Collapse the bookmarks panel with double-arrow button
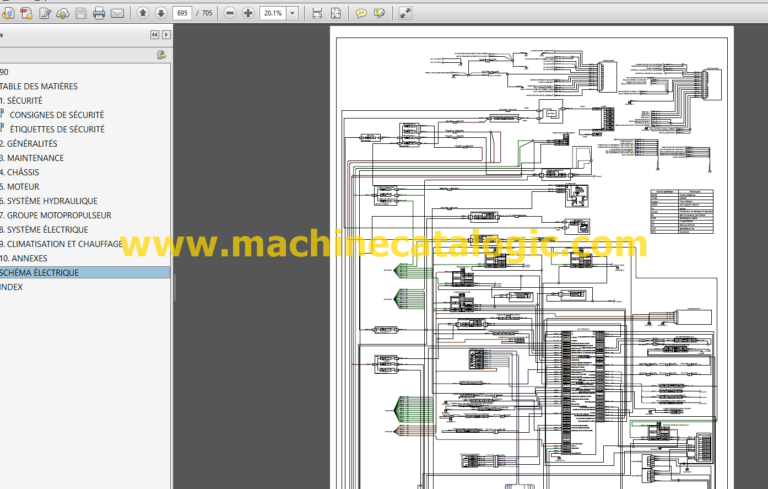768x489 pixels. pos(155,35)
